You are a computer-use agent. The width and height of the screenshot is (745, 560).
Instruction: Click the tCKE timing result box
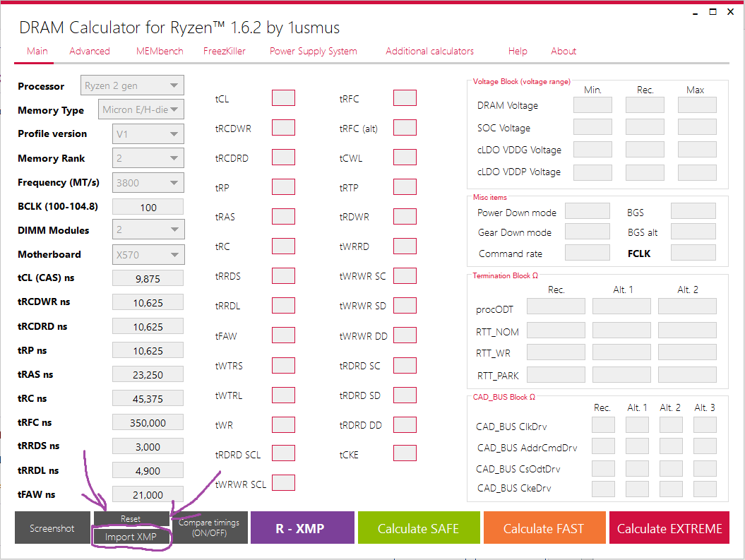[405, 453]
